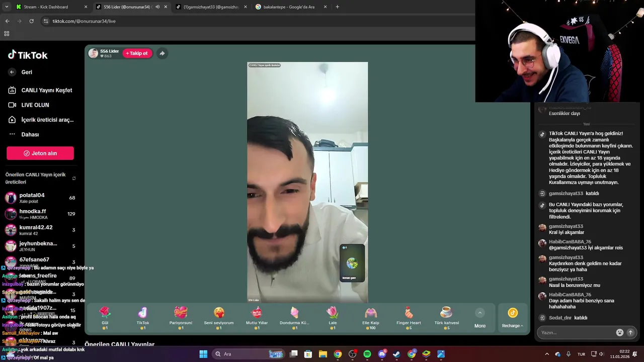644x362 pixels.
Task: Expand More gifts with the chevron
Action: pyautogui.click(x=480, y=313)
